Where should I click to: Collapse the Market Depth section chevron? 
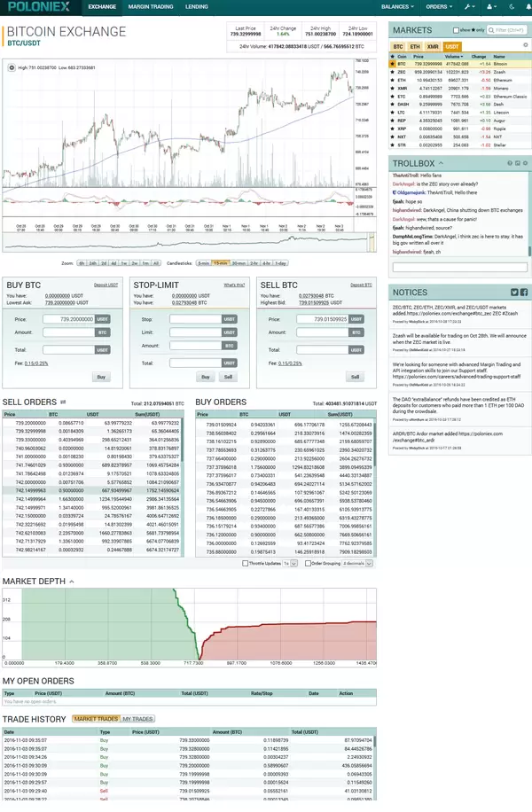72,582
